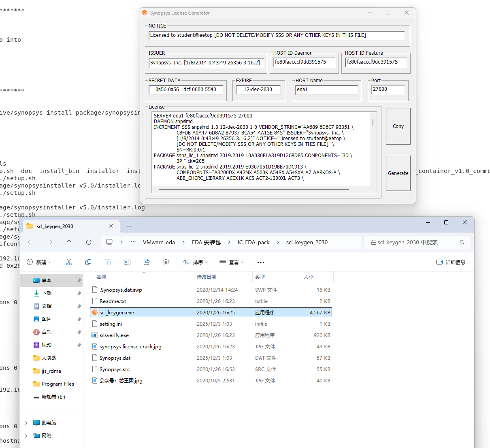Click the Share toolbar icon
The height and width of the screenshot is (448, 490).
pyautogui.click(x=147, y=262)
